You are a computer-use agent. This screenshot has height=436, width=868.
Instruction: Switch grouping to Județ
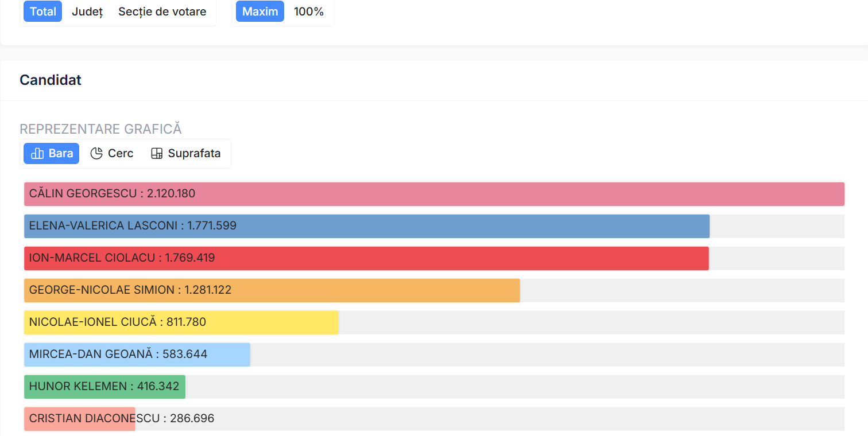87,11
